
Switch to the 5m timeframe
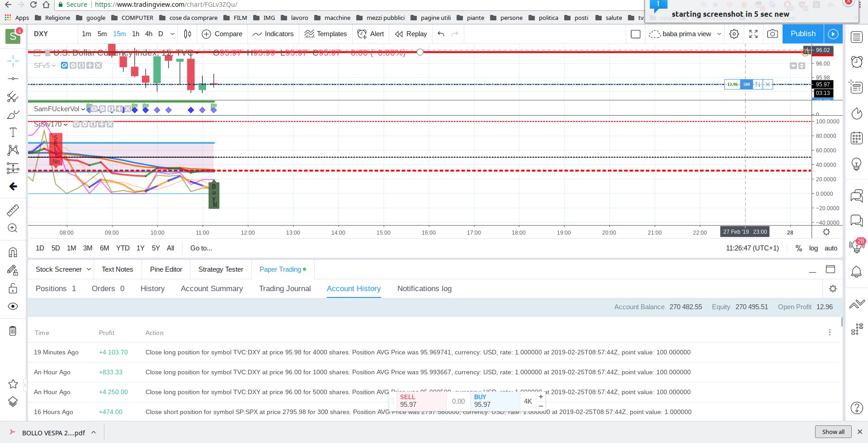click(x=102, y=34)
